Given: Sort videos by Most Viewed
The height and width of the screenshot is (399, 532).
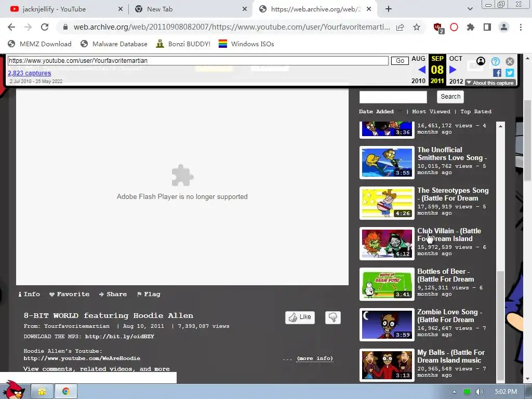Looking at the screenshot, I should coord(431,111).
